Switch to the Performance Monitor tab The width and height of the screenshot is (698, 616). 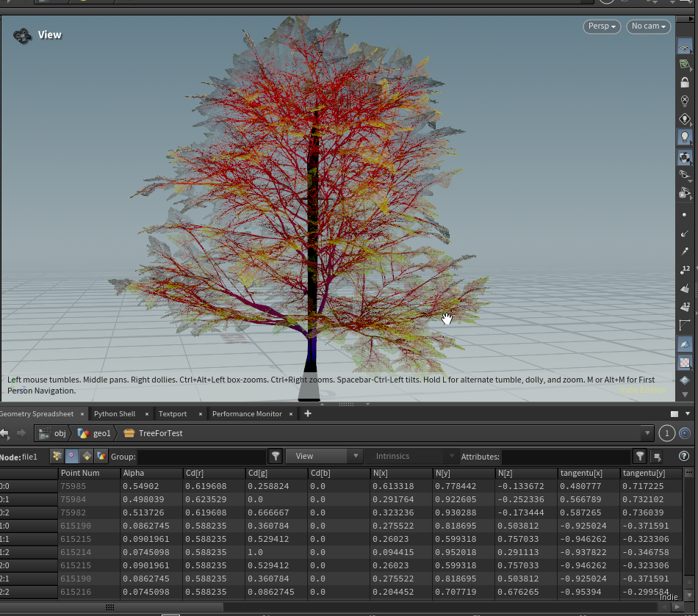tap(247, 414)
